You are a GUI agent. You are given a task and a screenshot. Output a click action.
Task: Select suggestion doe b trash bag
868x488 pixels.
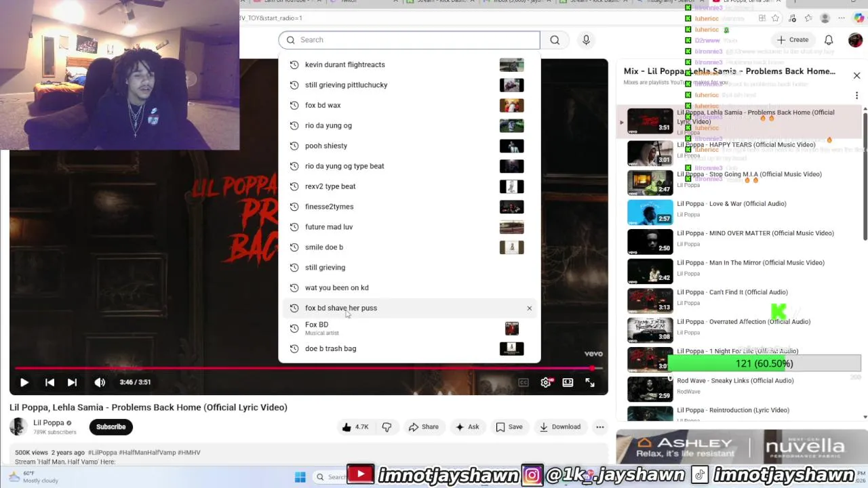click(409, 348)
